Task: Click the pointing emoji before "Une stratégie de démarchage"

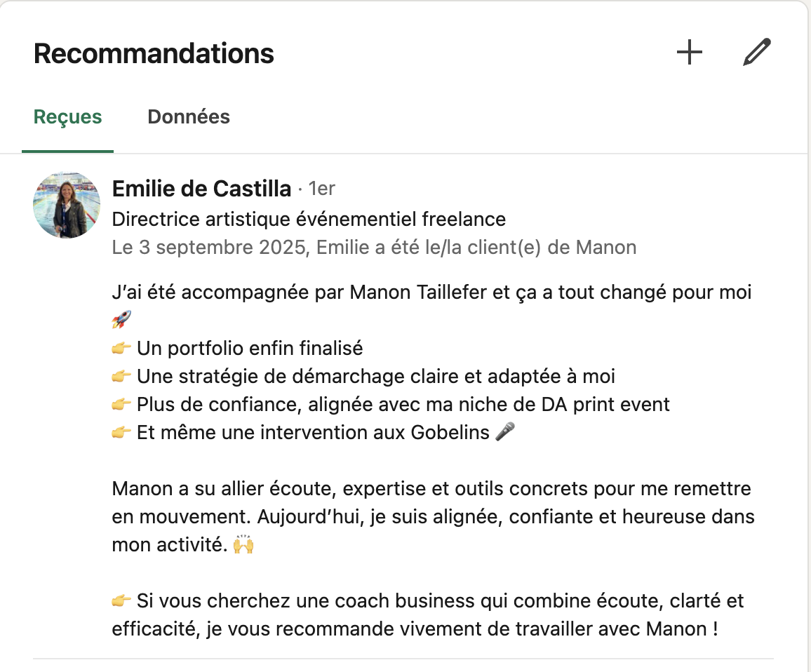Action: click(121, 377)
